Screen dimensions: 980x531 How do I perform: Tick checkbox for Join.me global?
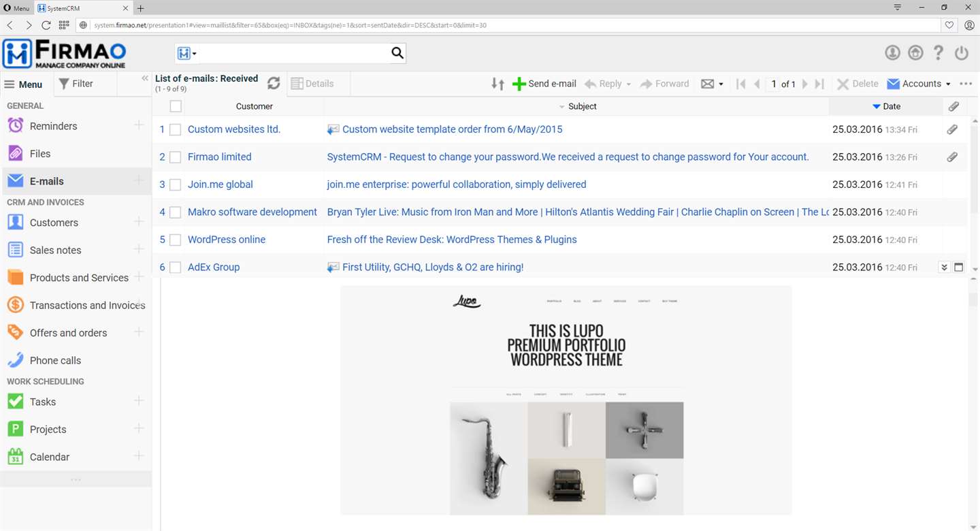(175, 184)
